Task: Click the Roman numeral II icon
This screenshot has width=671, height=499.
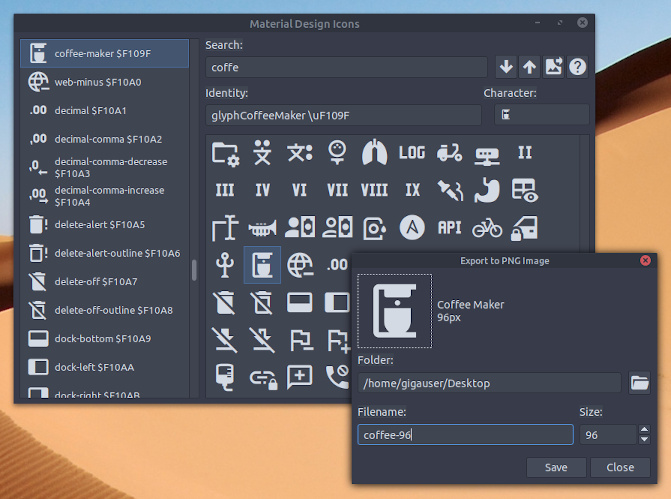Action: 525,152
